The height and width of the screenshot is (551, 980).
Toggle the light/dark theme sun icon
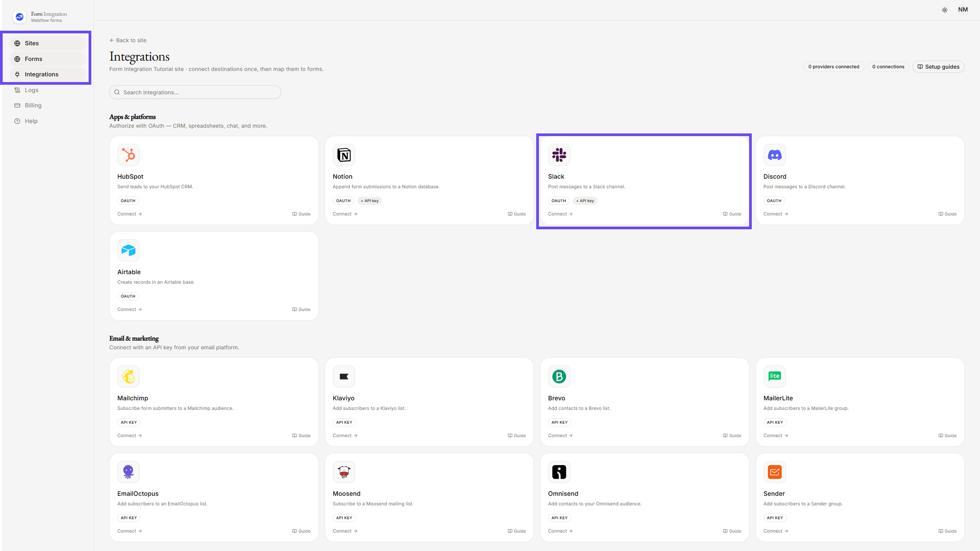[944, 10]
